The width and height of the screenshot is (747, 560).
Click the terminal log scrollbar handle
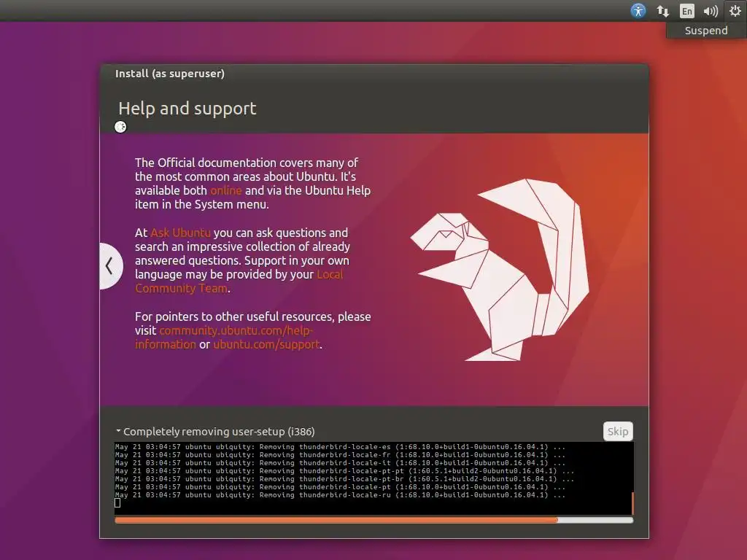click(632, 503)
